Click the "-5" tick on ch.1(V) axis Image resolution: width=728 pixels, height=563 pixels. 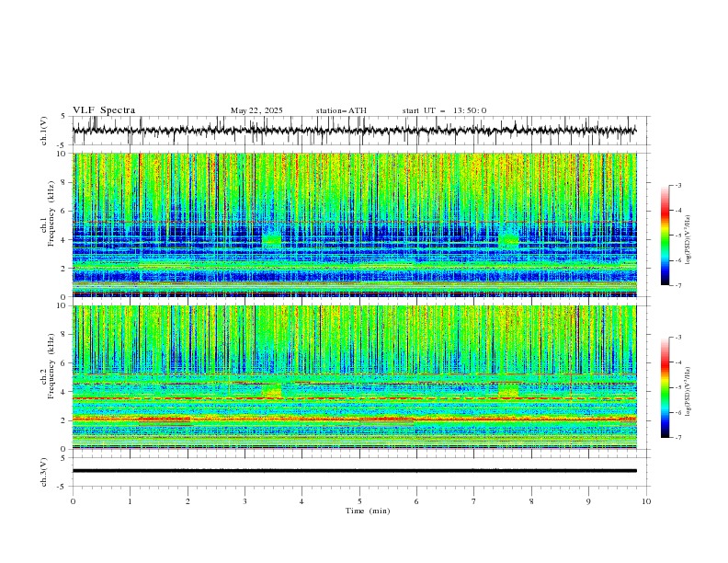pyautogui.click(x=63, y=145)
